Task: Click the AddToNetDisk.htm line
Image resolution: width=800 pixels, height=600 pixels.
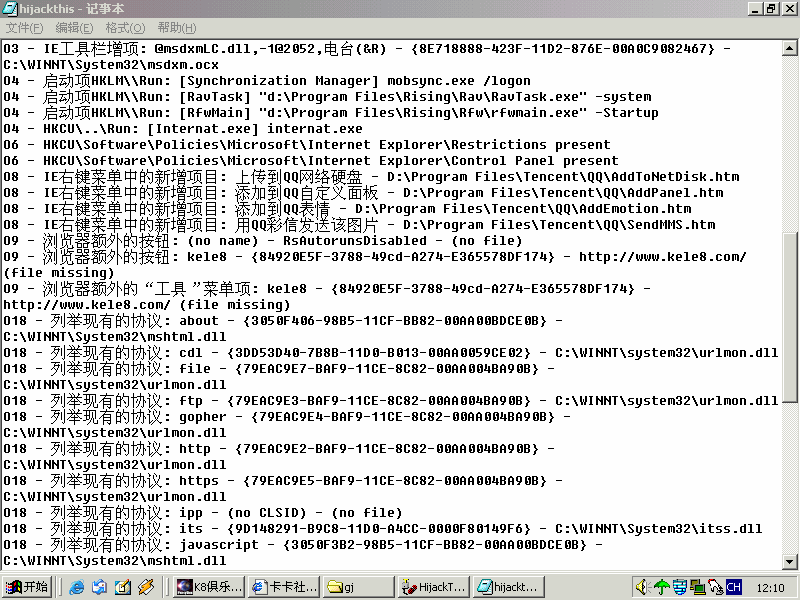Action: (x=371, y=177)
